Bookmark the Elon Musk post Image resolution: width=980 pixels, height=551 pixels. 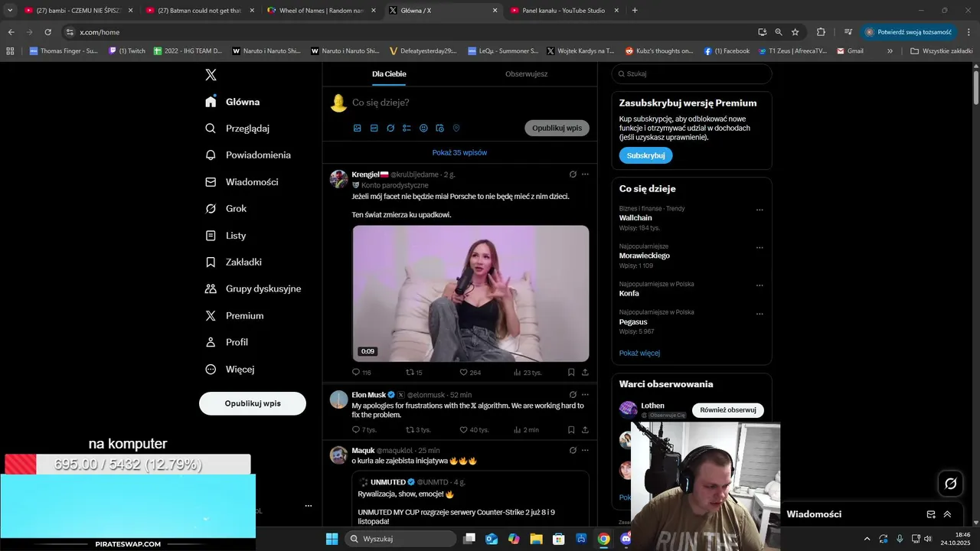click(571, 430)
